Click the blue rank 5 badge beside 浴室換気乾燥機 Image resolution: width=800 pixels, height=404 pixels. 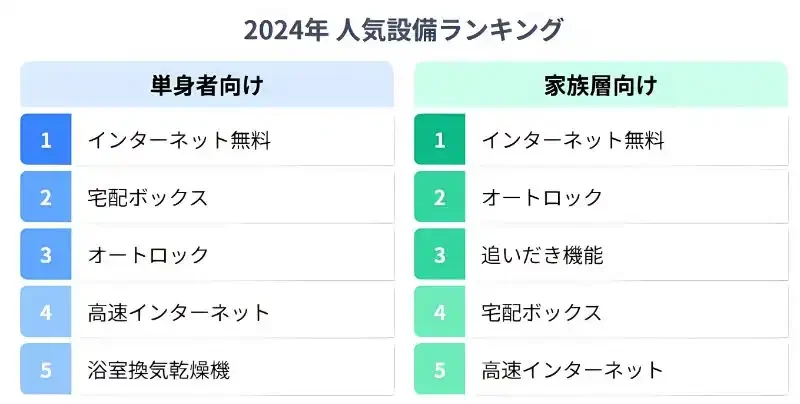point(45,370)
